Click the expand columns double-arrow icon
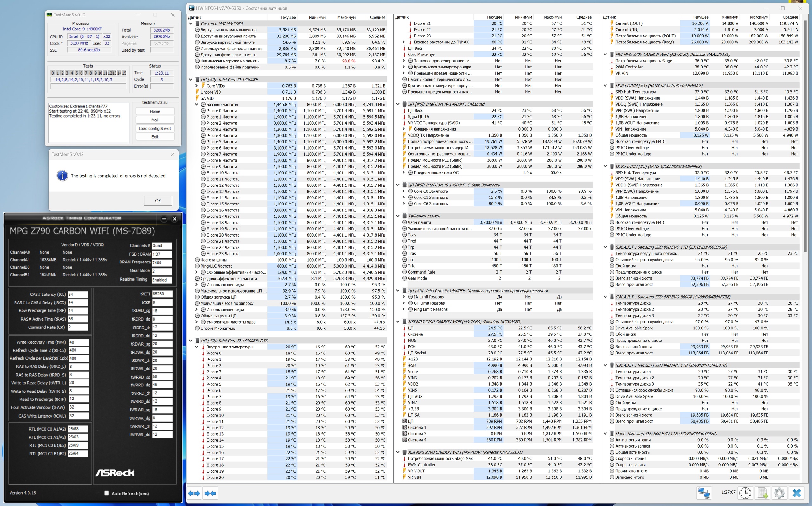This screenshot has width=812, height=506. tap(194, 493)
